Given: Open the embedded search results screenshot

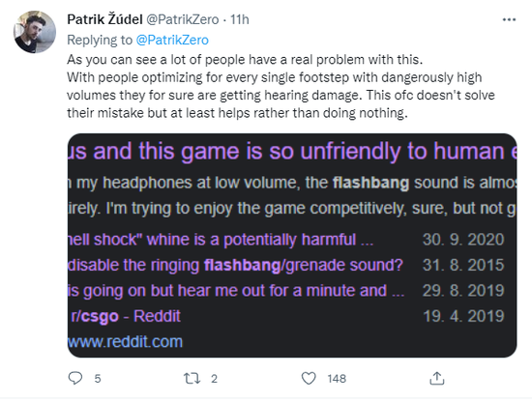Looking at the screenshot, I should point(292,245).
